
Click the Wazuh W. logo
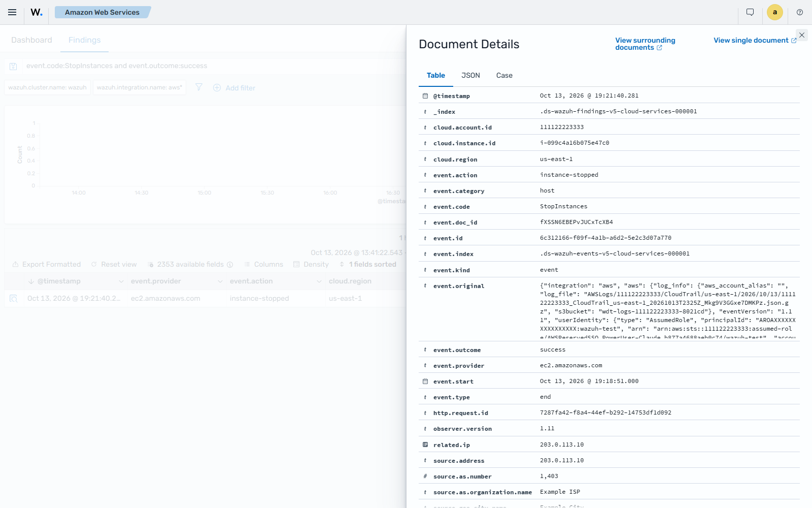click(x=37, y=12)
